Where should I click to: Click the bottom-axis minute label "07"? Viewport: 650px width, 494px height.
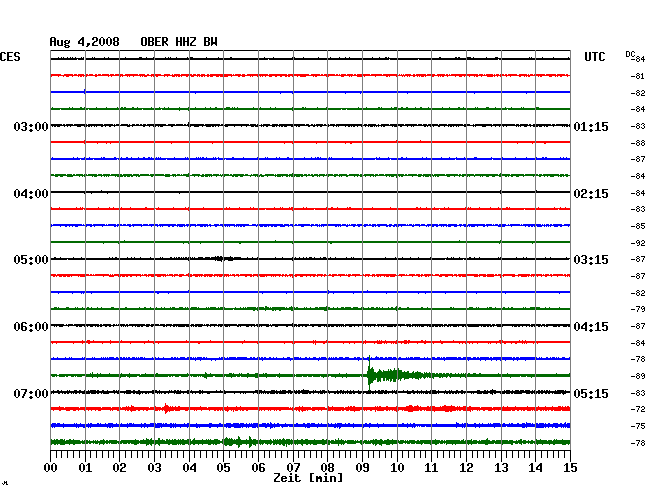point(293,468)
